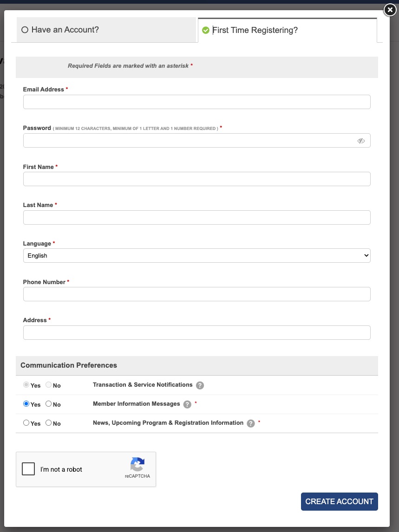The width and height of the screenshot is (399, 532).
Task: Select No for Transaction & Service Notifications
Action: (49, 385)
